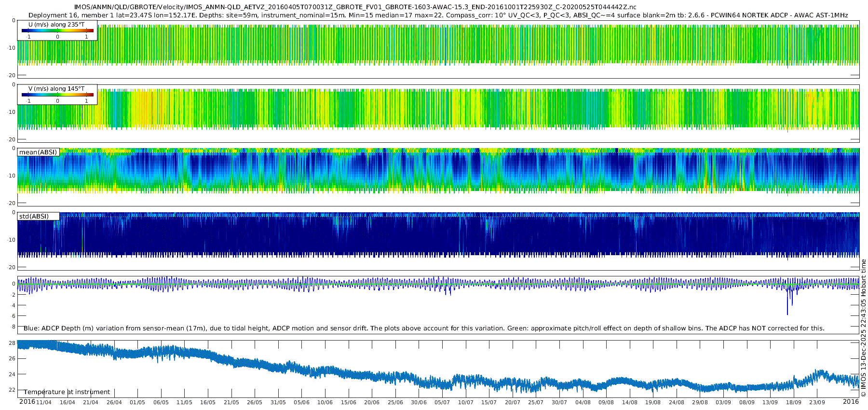The width and height of the screenshot is (868, 410).
Task: Click the NetCDF file path title
Action: 355,7
